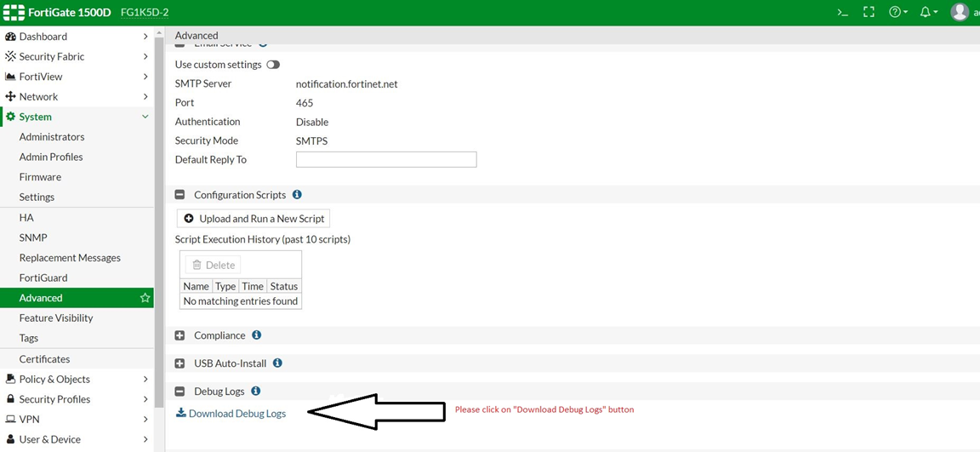Screen dimensions: 980x452
Task: Open the CLI console icon
Action: coord(842,12)
